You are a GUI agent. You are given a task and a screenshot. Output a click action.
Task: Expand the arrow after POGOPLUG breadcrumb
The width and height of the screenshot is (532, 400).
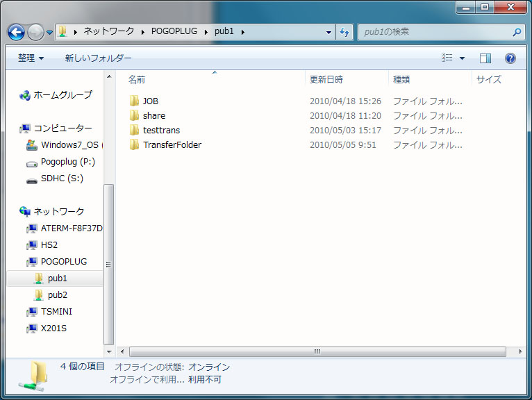pyautogui.click(x=206, y=32)
